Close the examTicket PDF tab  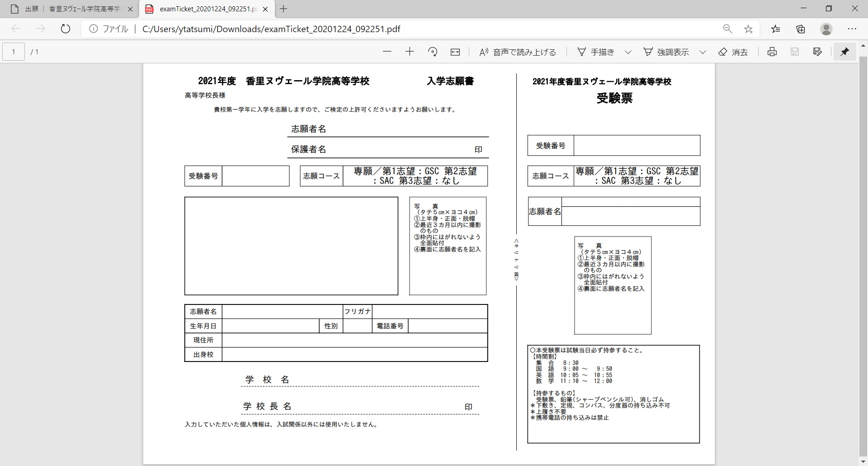click(x=265, y=9)
